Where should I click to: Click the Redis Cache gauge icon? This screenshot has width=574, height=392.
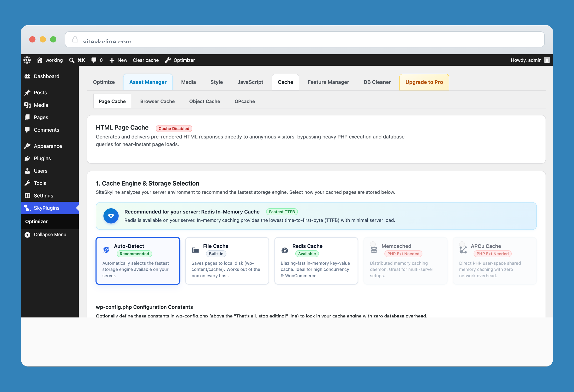pos(285,250)
